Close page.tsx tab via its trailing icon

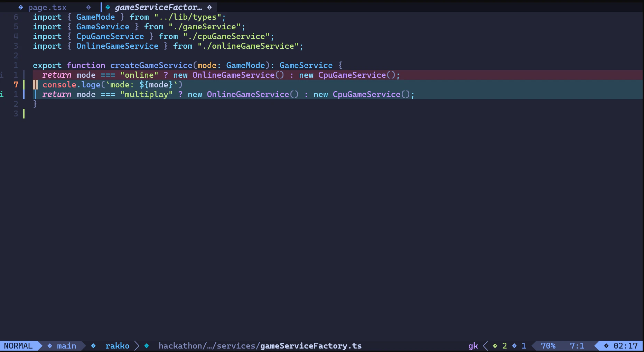point(88,7)
